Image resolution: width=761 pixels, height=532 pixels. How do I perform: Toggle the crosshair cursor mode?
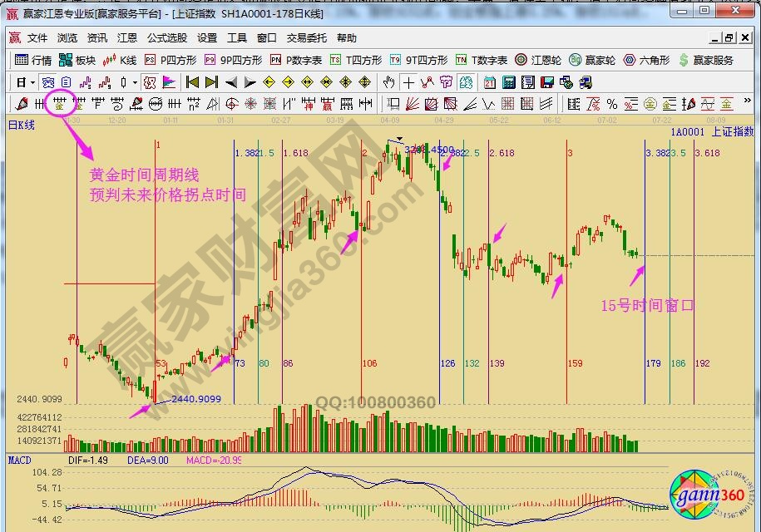(x=408, y=82)
